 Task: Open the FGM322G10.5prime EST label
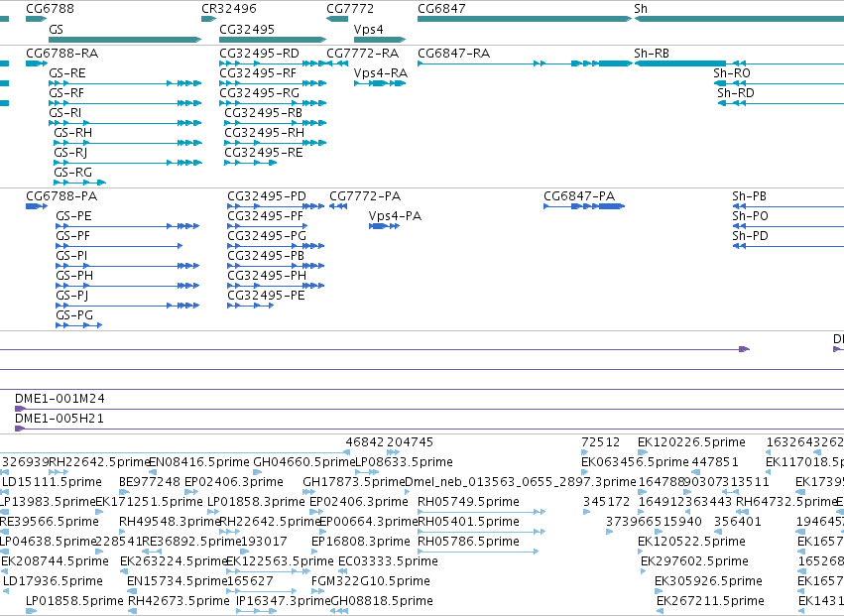[x=371, y=581]
